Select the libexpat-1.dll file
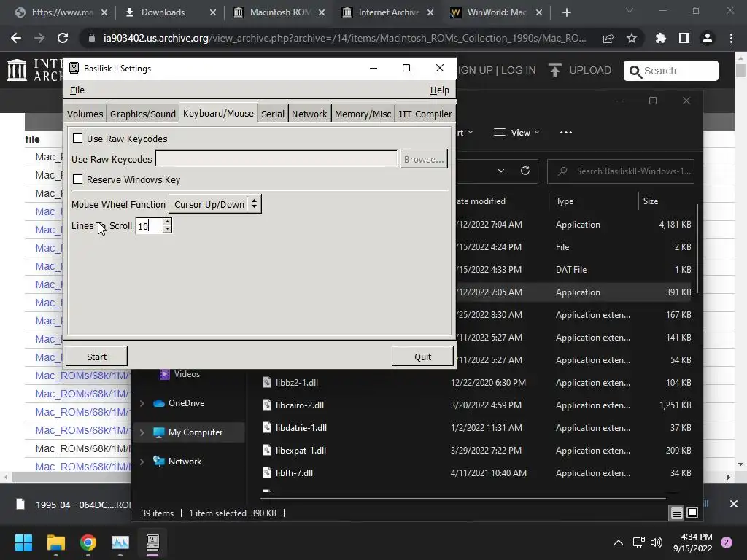 301,451
